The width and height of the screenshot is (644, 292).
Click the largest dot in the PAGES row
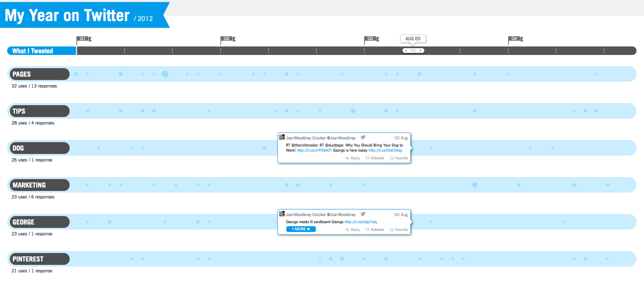165,74
